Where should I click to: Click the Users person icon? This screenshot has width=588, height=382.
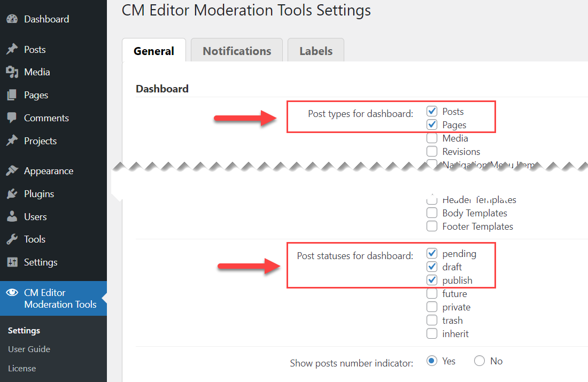click(12, 216)
